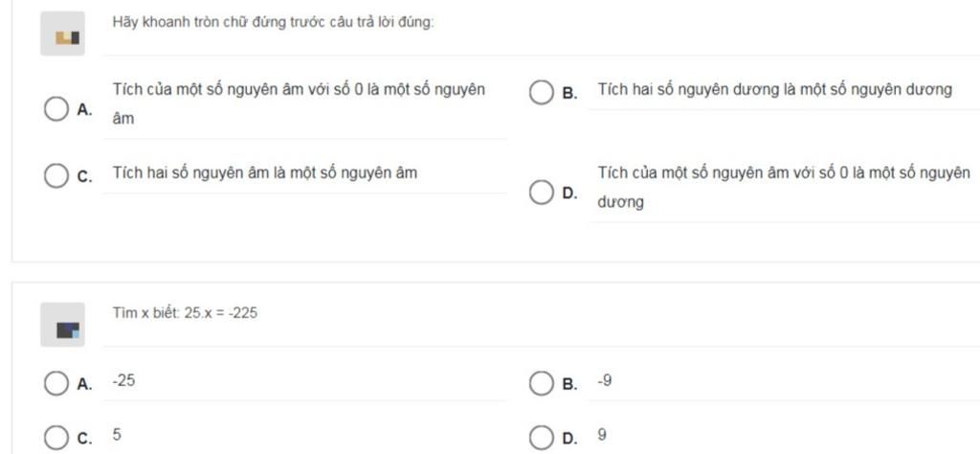This screenshot has height=454, width=980.
Task: Select radio option A about negative integer times 0
Action: 56,109
